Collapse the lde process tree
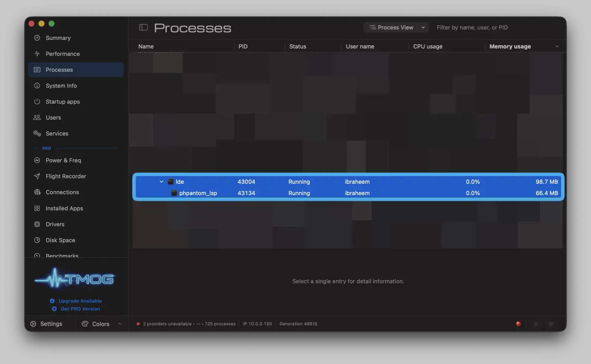This screenshot has width=591, height=364. [x=161, y=182]
